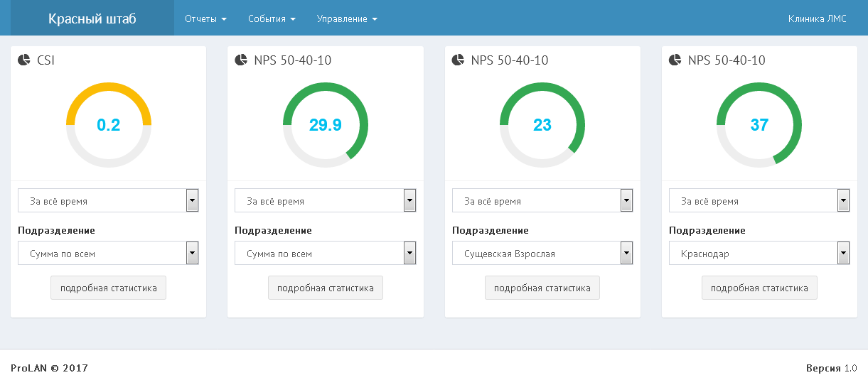The width and height of the screenshot is (868, 385).
Task: Open the Отчеты menu
Action: pos(205,18)
